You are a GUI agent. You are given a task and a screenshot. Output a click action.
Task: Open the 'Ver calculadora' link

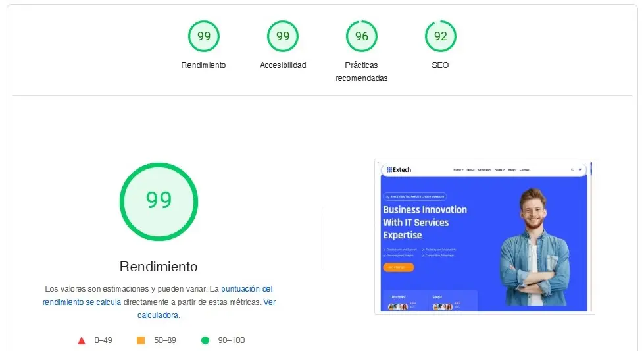(269, 302)
